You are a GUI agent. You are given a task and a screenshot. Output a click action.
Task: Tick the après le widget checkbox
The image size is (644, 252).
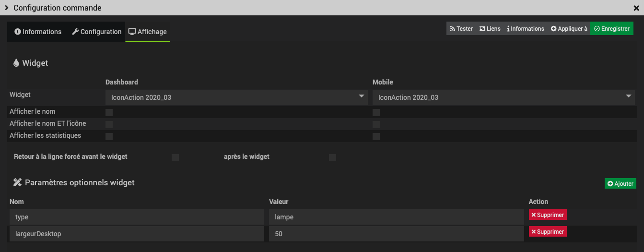333,157
